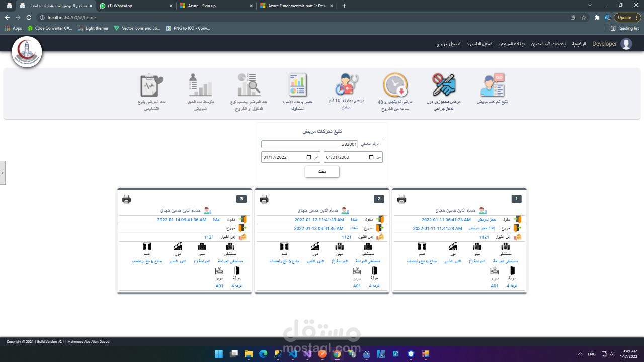Click the hospital building icon in card 1

click(506, 246)
